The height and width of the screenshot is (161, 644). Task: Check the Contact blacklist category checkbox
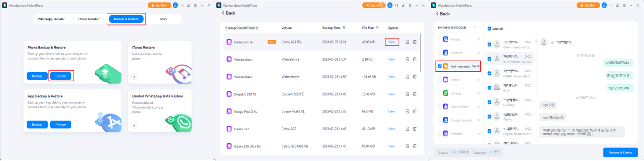[x=440, y=120]
